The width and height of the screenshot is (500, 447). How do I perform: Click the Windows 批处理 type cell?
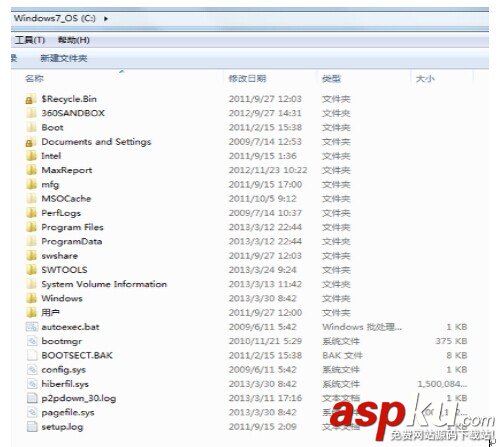point(362,327)
